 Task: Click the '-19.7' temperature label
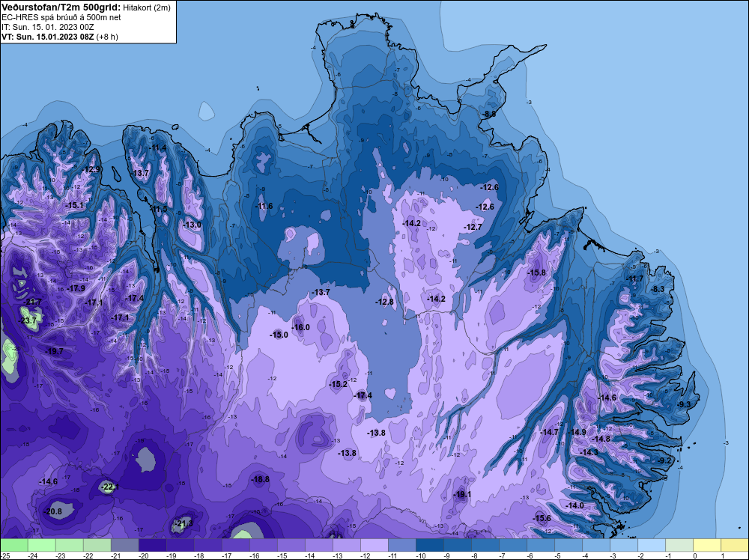pyautogui.click(x=55, y=351)
